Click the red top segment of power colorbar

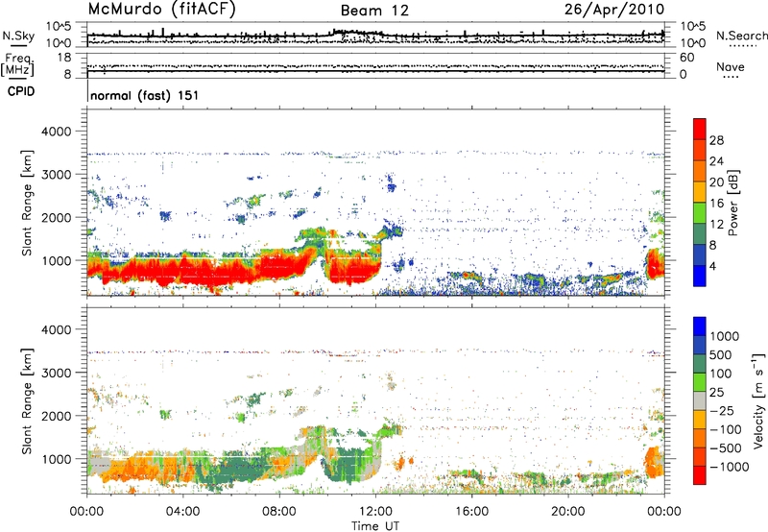pos(700,129)
